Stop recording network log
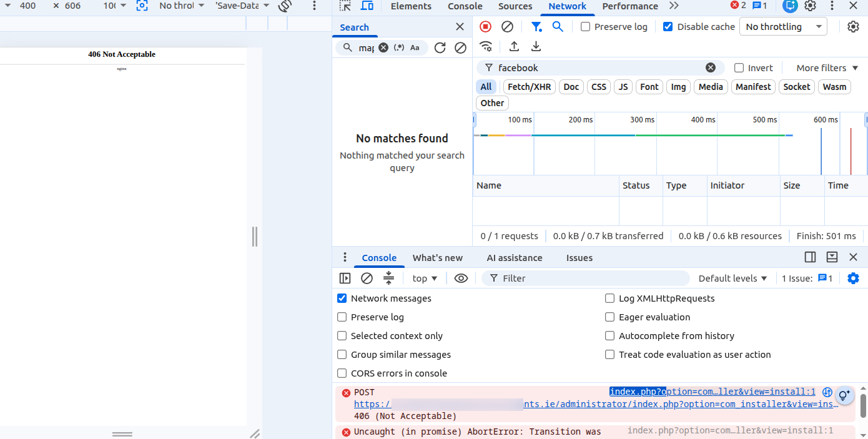868x439 pixels. pyautogui.click(x=486, y=27)
